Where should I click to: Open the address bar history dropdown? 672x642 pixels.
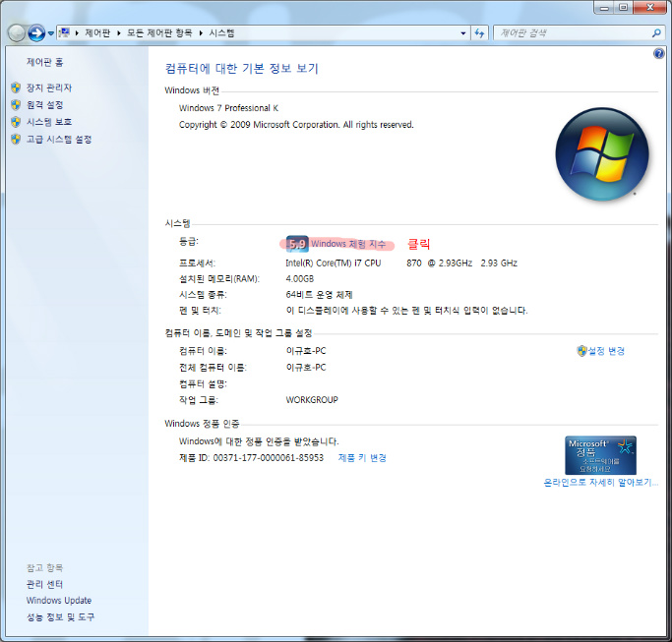463,33
